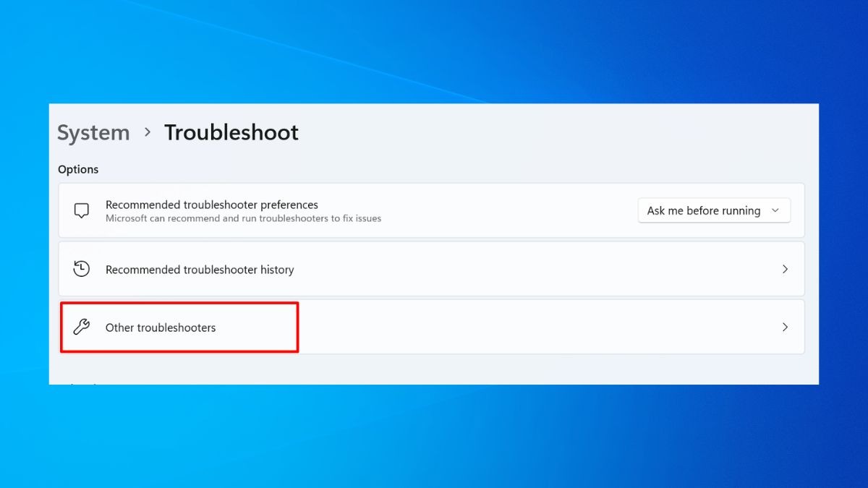Click the System breadcrumb link
The height and width of the screenshot is (488, 868).
93,133
